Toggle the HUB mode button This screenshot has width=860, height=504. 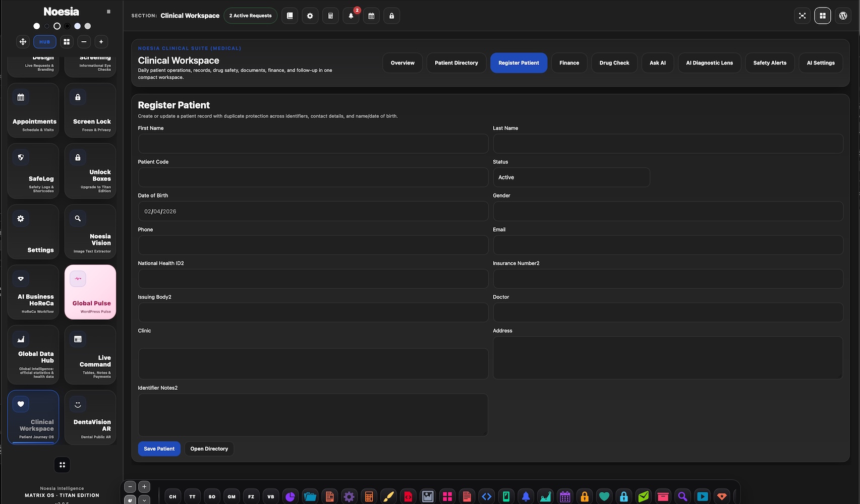45,42
